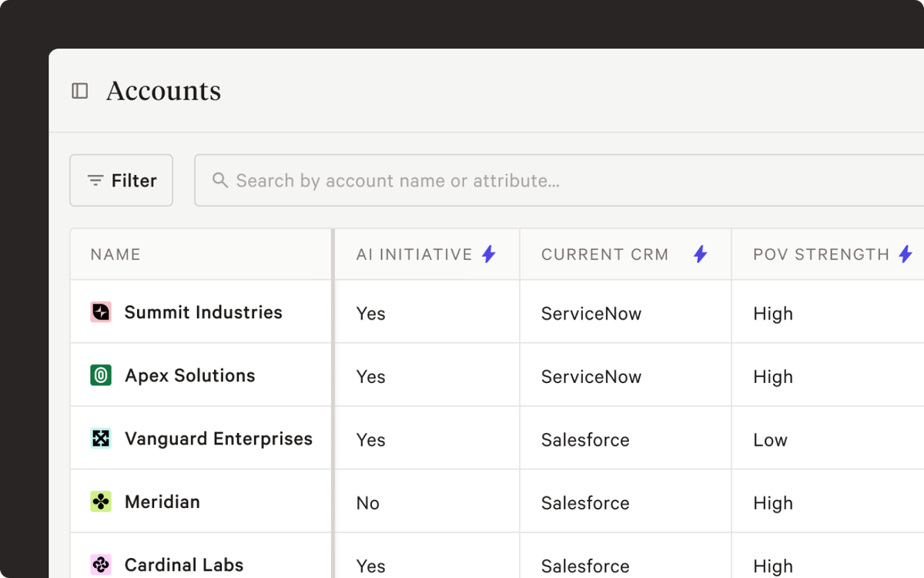This screenshot has width=924, height=578.
Task: Click lightning bolt beside Current CRM
Action: click(700, 254)
